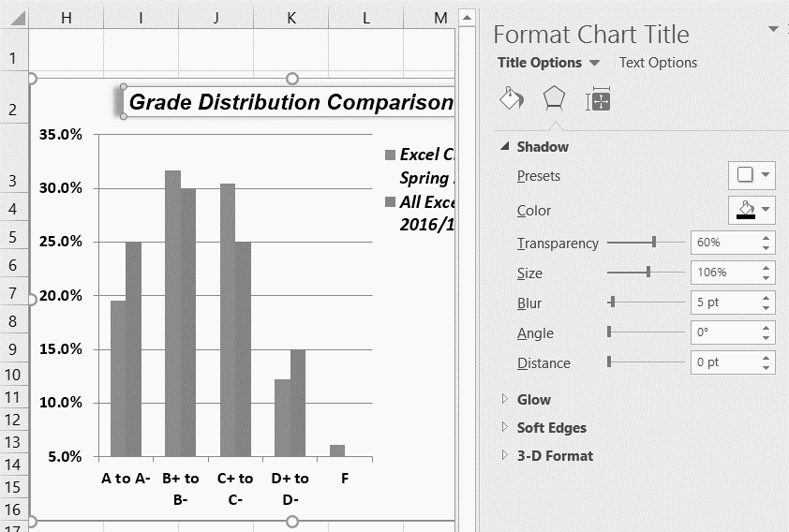
Task: Select row 10 header
Action: click(13, 375)
